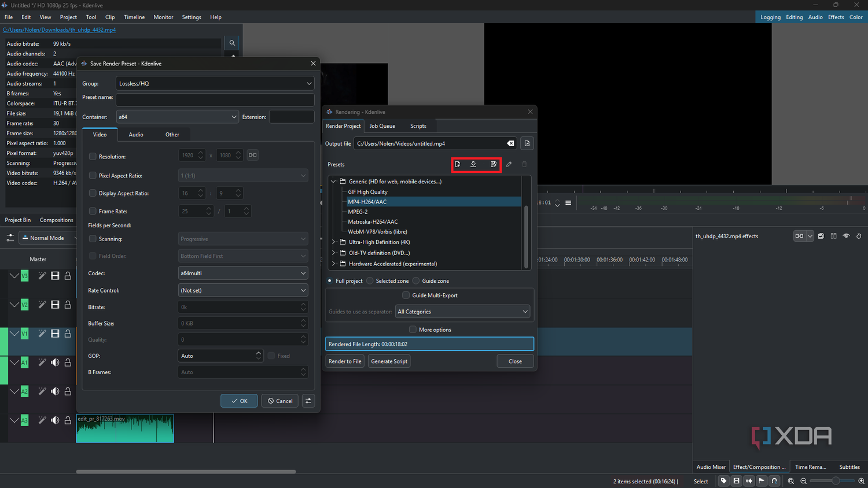Click the download presets icon in Rendering
868x488 pixels.
pos(473,164)
